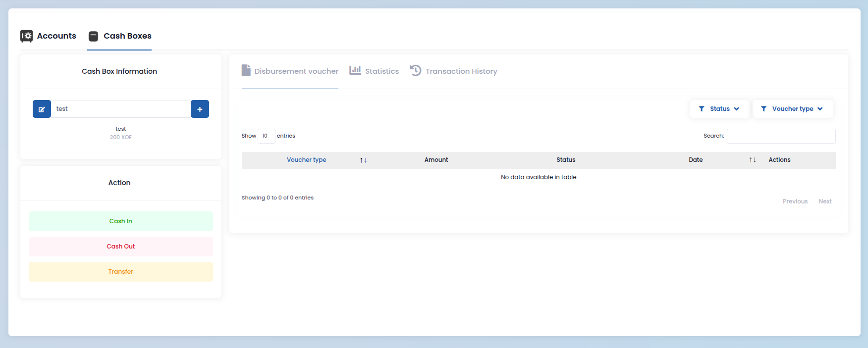Click the Cash Out button

point(121,247)
